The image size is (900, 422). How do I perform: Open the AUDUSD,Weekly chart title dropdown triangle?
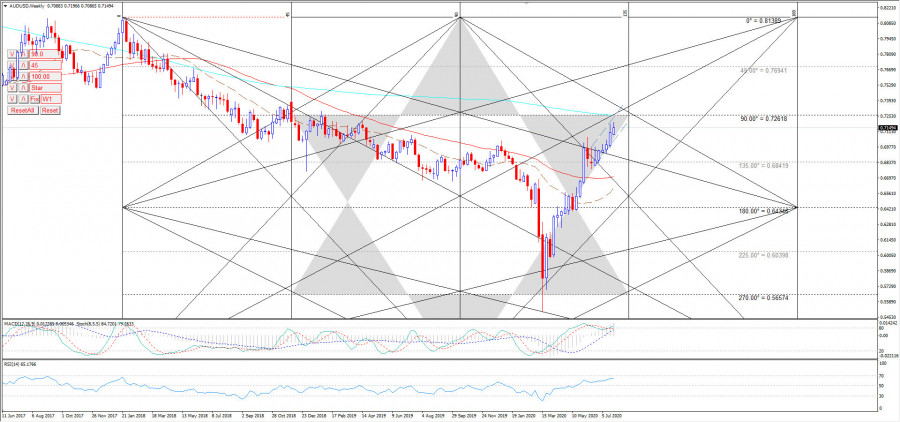tap(5, 5)
